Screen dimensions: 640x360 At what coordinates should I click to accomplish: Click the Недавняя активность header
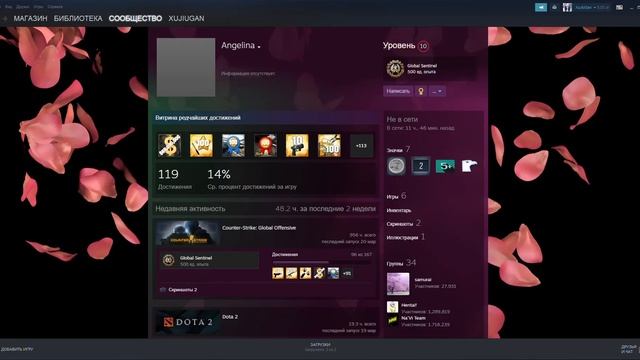click(190, 209)
